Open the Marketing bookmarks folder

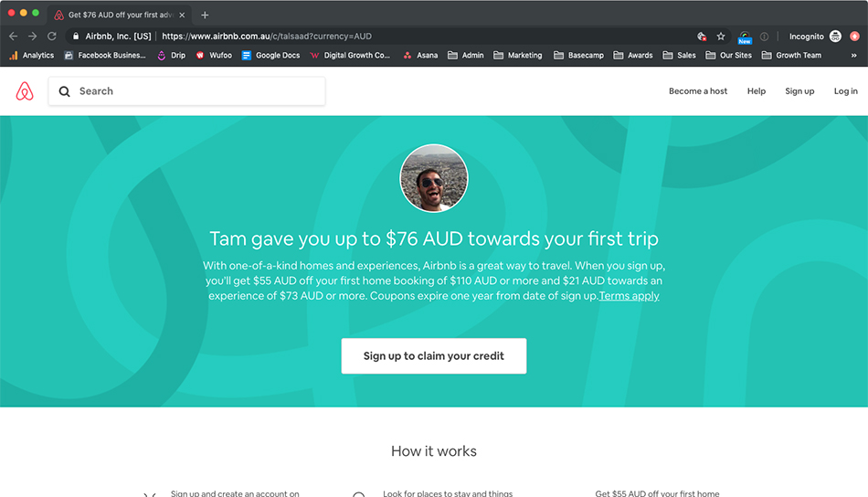(517, 56)
